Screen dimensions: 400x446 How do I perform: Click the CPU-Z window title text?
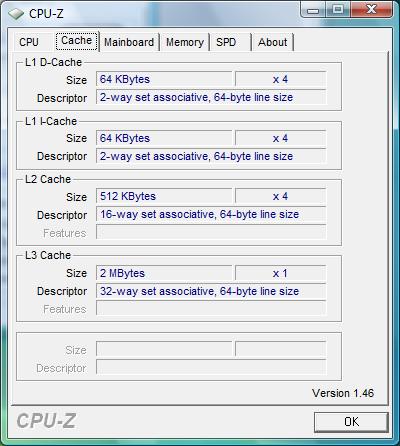(x=46, y=14)
